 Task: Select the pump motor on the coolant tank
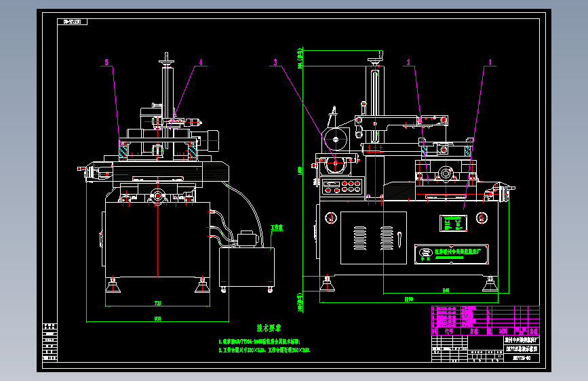point(246,239)
